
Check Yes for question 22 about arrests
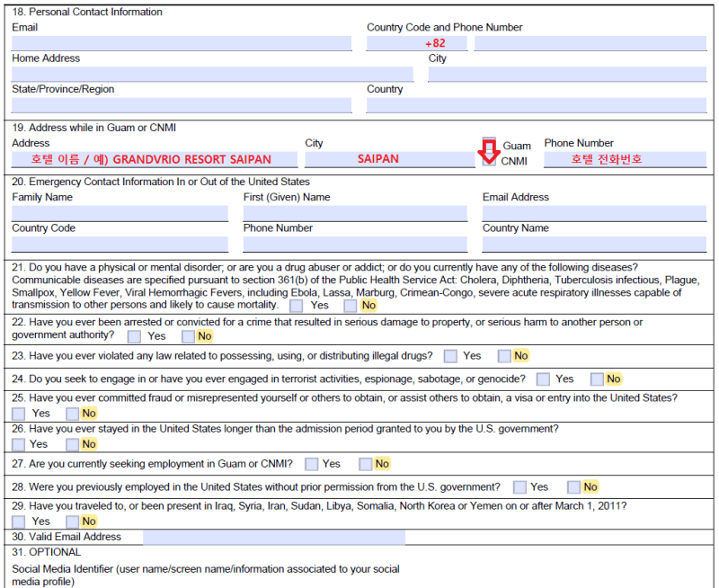point(134,336)
